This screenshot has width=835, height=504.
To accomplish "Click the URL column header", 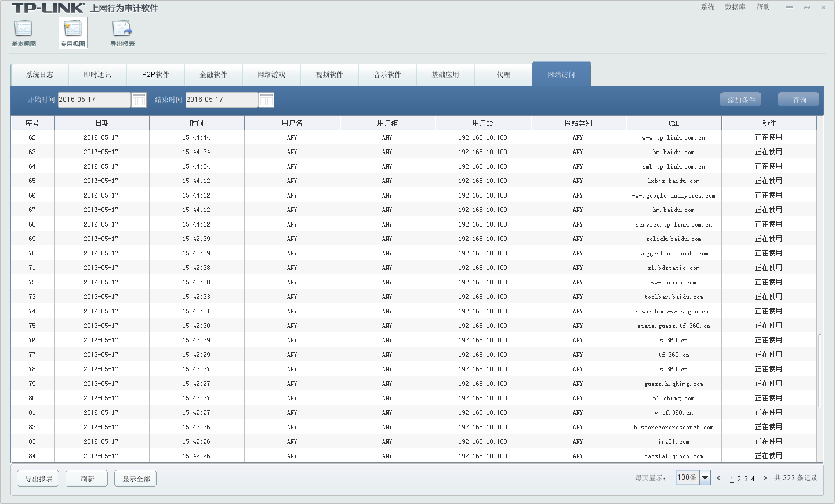I will pyautogui.click(x=674, y=123).
